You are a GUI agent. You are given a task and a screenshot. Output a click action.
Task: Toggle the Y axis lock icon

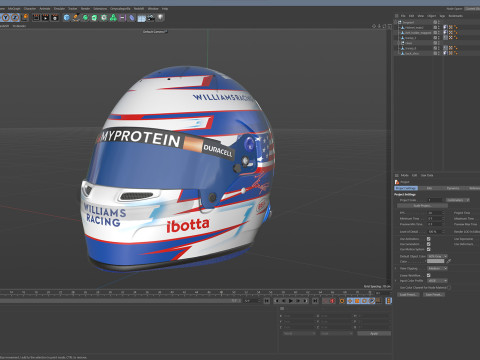[x=6, y=17]
